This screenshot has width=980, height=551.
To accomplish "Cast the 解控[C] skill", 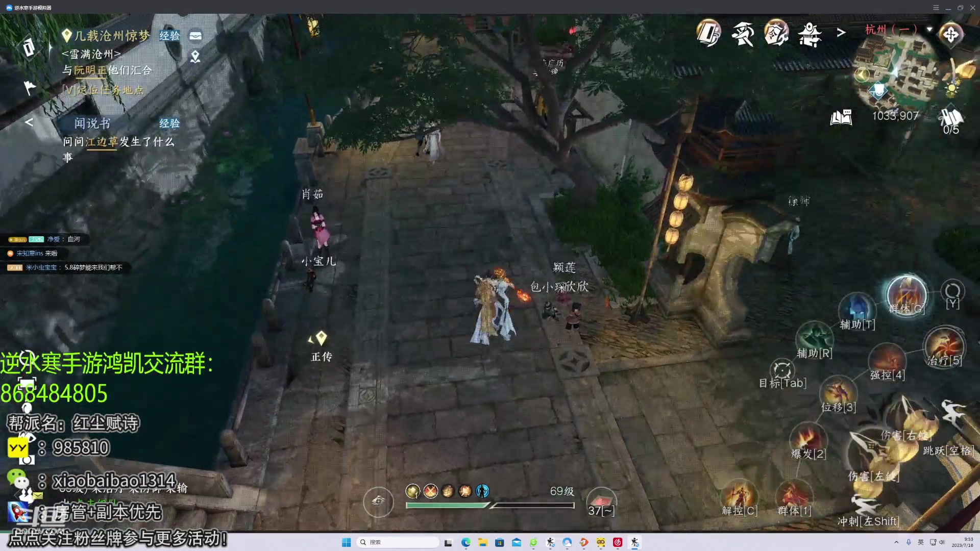I will click(x=739, y=498).
